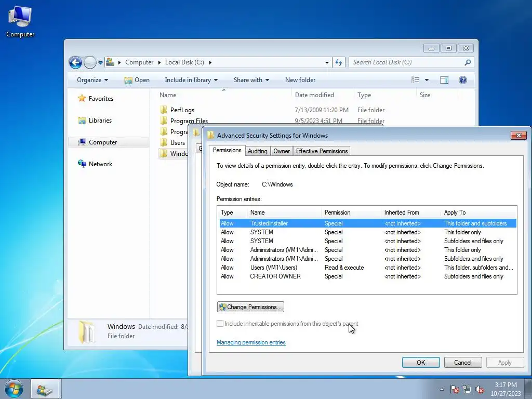Click the muted volume tray icon

480,389
